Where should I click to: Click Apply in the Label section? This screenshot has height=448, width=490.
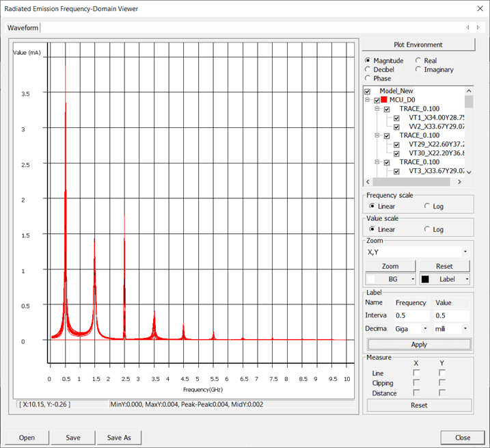tap(418, 345)
